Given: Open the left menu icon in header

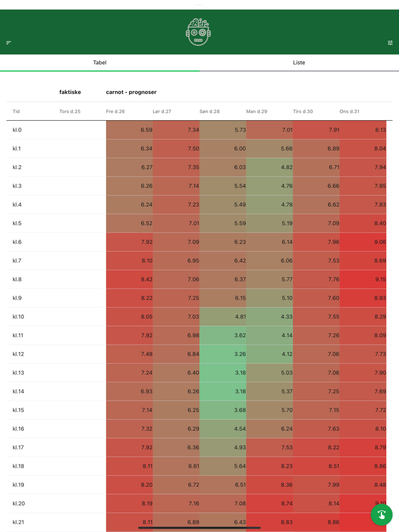Looking at the screenshot, I should point(9,43).
